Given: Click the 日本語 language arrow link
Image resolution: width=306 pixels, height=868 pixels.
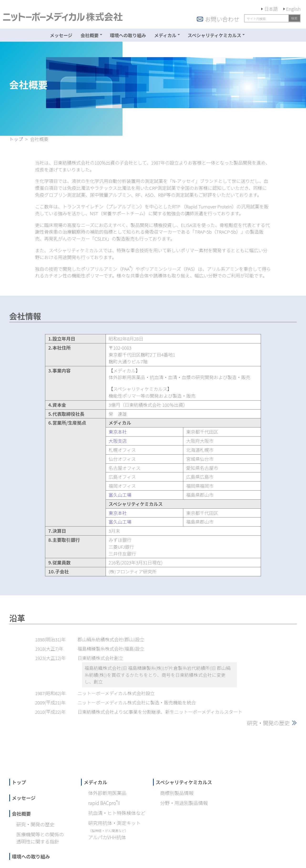Looking at the screenshot, I should tap(269, 9).
